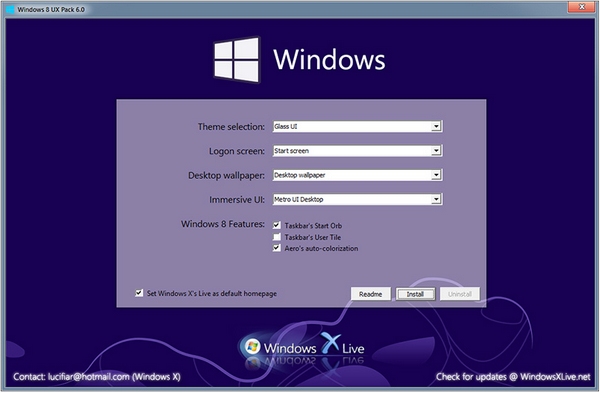Enable Taskbar's User Tile checkbox
Image resolution: width=600 pixels, height=393 pixels.
point(277,237)
